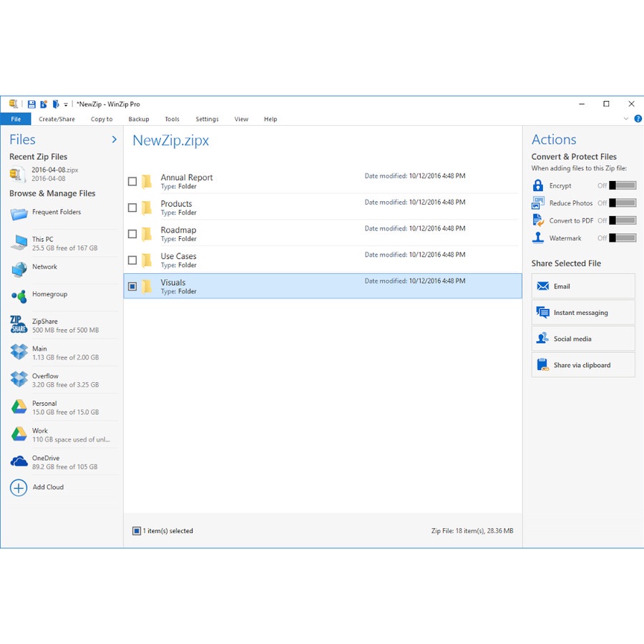Share via Social media button
The width and height of the screenshot is (644, 644).
(583, 339)
